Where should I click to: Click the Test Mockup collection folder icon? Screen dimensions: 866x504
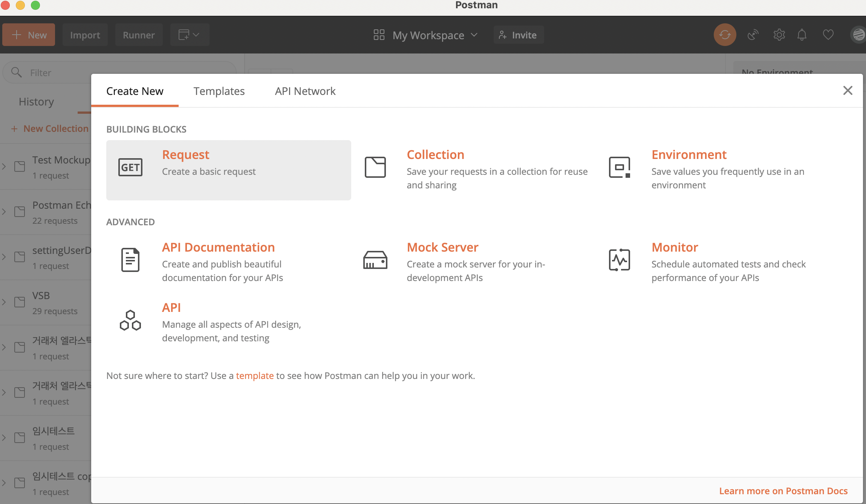pyautogui.click(x=20, y=166)
